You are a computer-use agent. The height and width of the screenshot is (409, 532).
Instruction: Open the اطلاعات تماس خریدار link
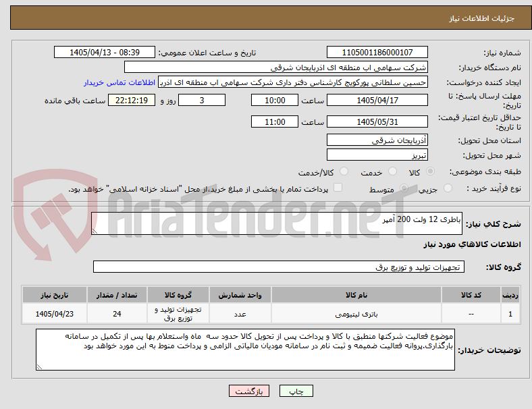coord(119,82)
